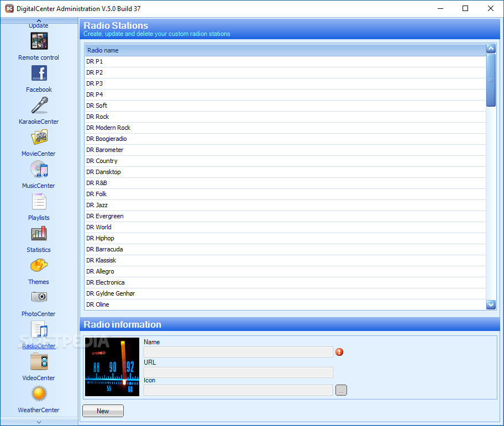Select the DR Hiphop station
Image resolution: width=504 pixels, height=426 pixels.
pyautogui.click(x=285, y=238)
